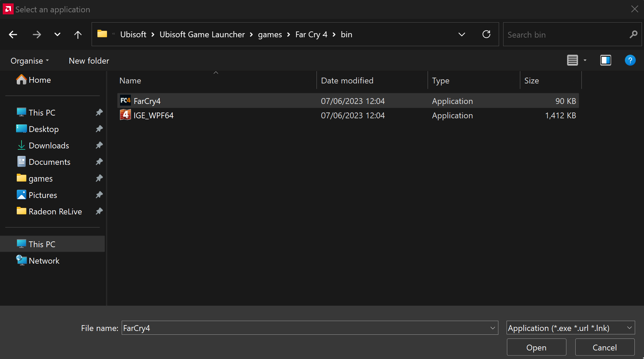Click the IGE_WPF64 file icon
Image resolution: width=644 pixels, height=359 pixels.
click(x=125, y=115)
